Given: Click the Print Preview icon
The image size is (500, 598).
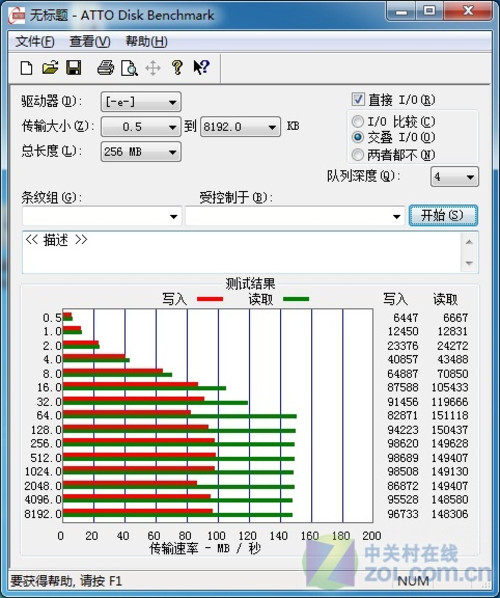Looking at the screenshot, I should (129, 68).
